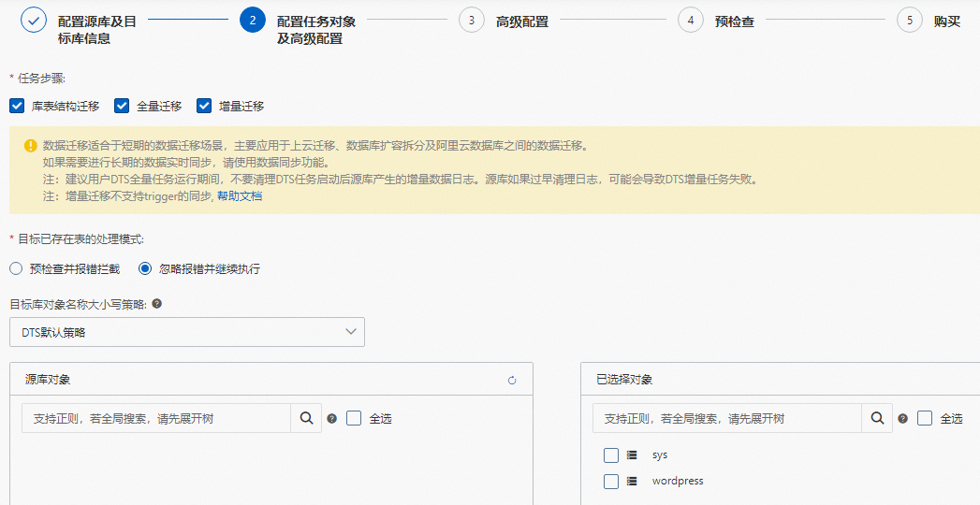Click the step 3 number circle
Viewport: 980px width, 505px height.
pos(471,20)
